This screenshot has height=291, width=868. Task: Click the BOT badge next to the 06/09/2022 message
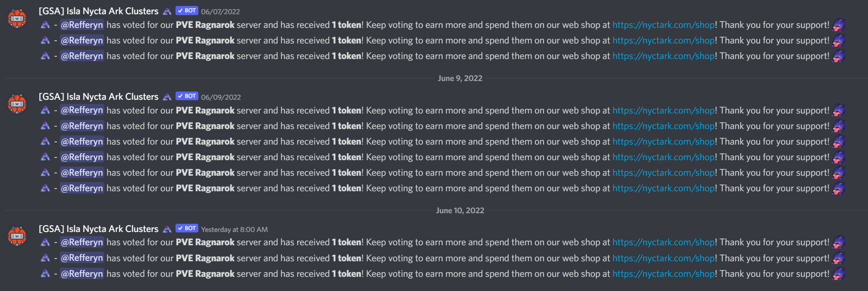coord(186,97)
